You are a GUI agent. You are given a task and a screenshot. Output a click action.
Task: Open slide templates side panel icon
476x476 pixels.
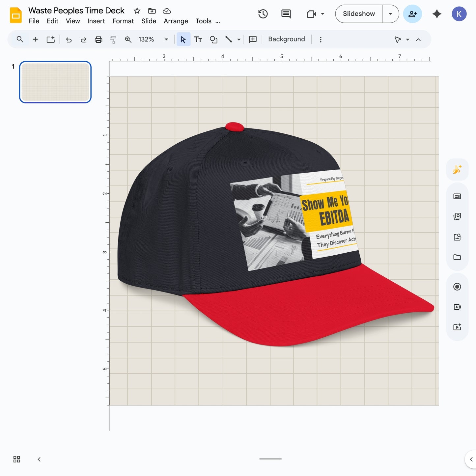(x=457, y=196)
